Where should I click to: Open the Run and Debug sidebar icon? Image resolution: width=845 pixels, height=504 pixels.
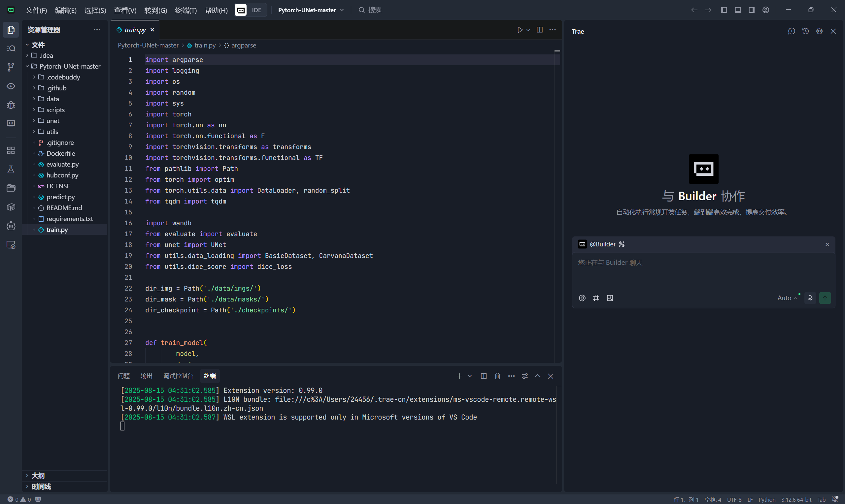pos(11,105)
